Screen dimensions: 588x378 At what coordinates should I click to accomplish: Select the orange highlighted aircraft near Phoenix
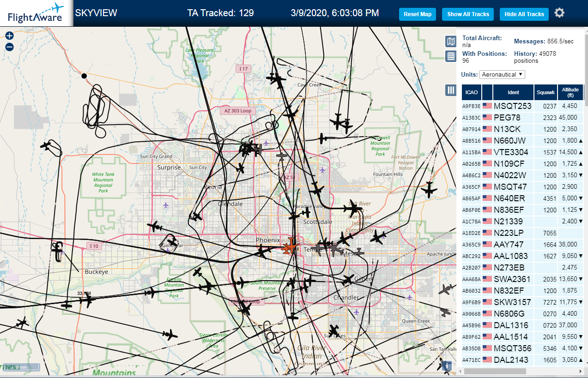pyautogui.click(x=291, y=247)
